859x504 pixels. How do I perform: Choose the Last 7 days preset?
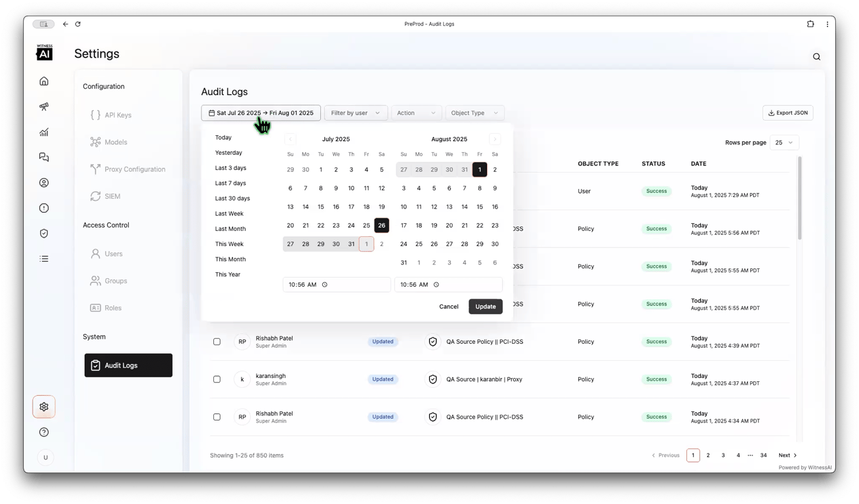pos(231,183)
